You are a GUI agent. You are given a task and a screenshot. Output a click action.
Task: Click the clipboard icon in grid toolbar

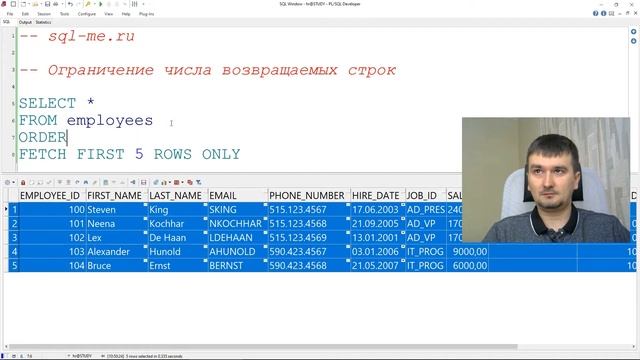click(106, 182)
